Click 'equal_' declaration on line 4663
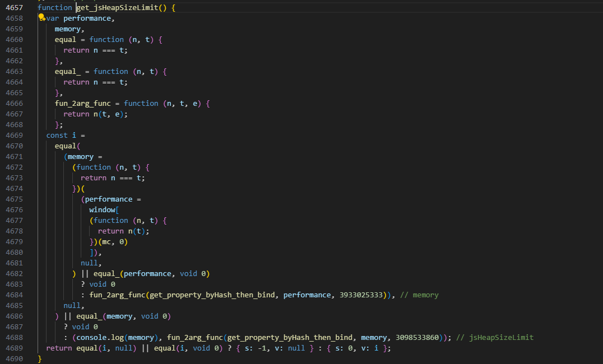The width and height of the screenshot is (603, 364). pyautogui.click(x=68, y=72)
